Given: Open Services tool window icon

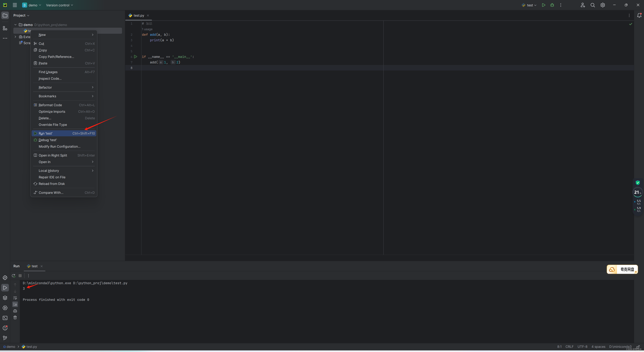Looking at the screenshot, I should 5,308.
